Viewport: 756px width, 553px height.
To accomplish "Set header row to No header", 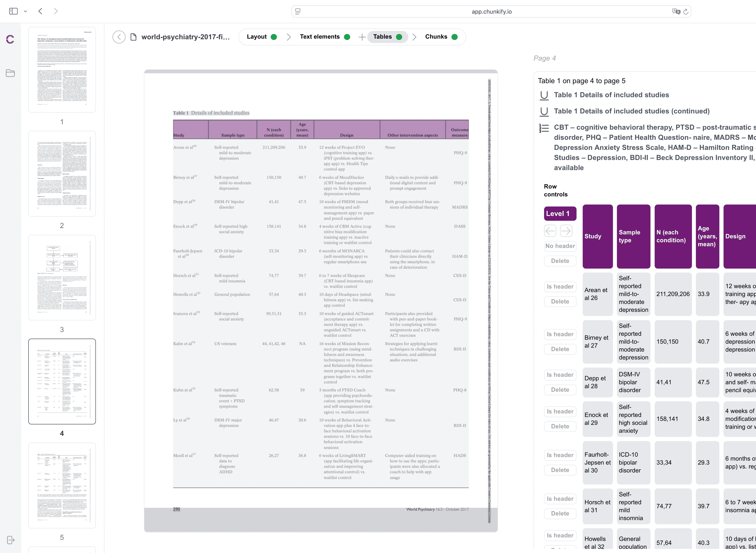I will pyautogui.click(x=560, y=246).
